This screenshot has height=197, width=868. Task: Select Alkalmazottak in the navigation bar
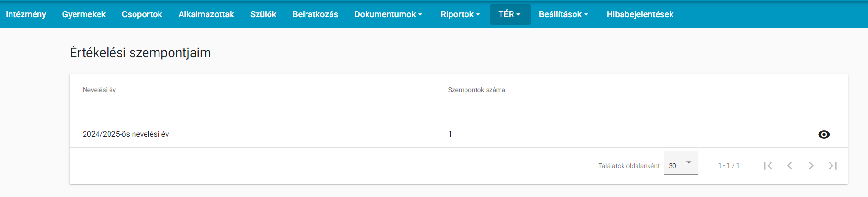pos(206,14)
